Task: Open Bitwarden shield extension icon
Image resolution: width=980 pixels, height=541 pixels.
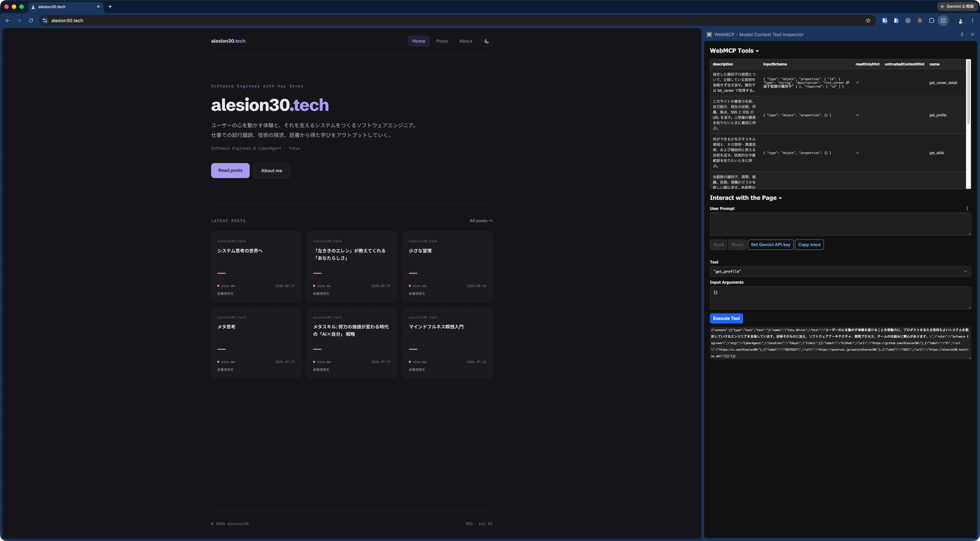Action: tap(885, 21)
